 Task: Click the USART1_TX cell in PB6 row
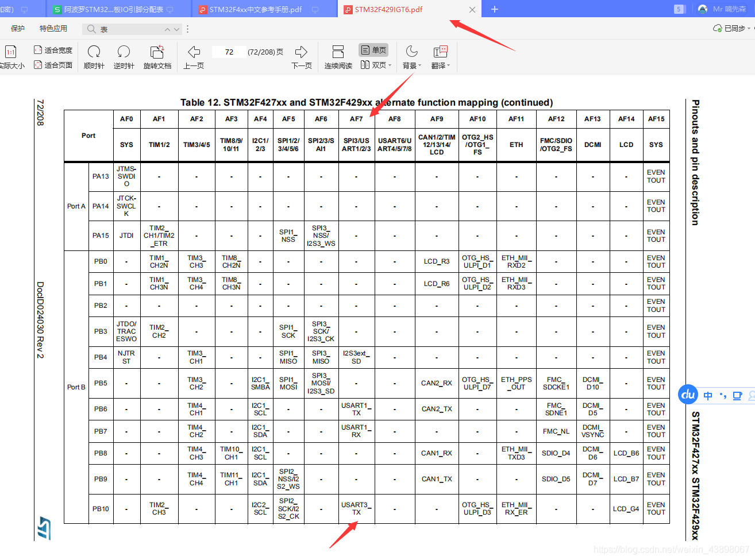tap(356, 409)
